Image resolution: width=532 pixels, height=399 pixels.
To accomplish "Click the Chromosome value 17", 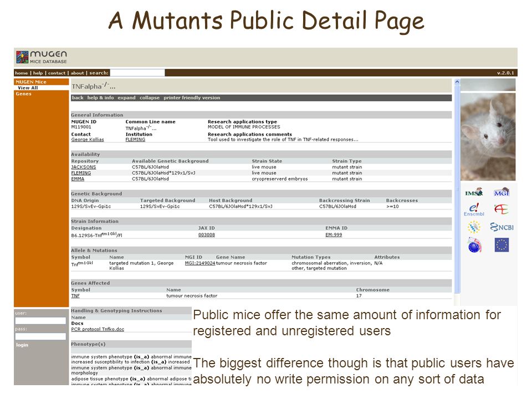I will (x=359, y=296).
